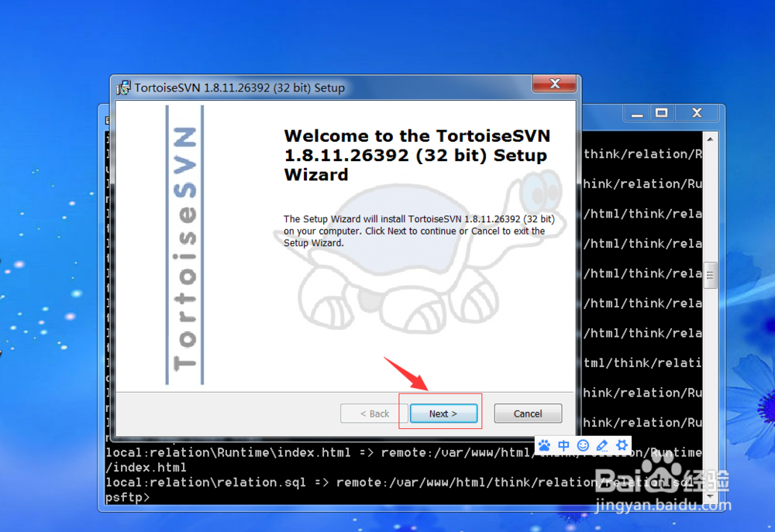Click the Welcome to TortoiseSVN heading
775x532 pixels.
click(417, 155)
